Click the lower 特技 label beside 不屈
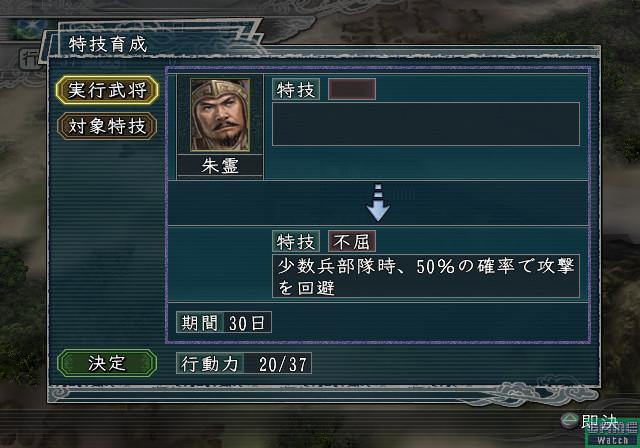Viewport: 640px width, 448px height. [296, 242]
